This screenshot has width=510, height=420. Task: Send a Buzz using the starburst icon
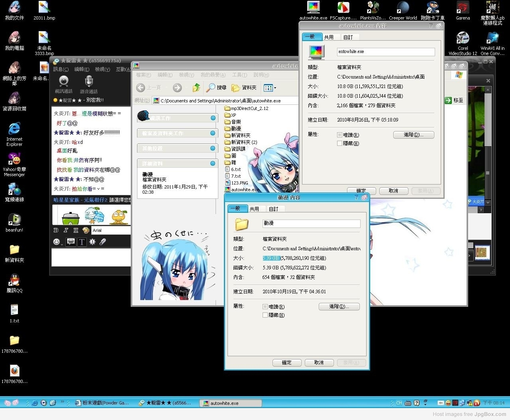92,241
